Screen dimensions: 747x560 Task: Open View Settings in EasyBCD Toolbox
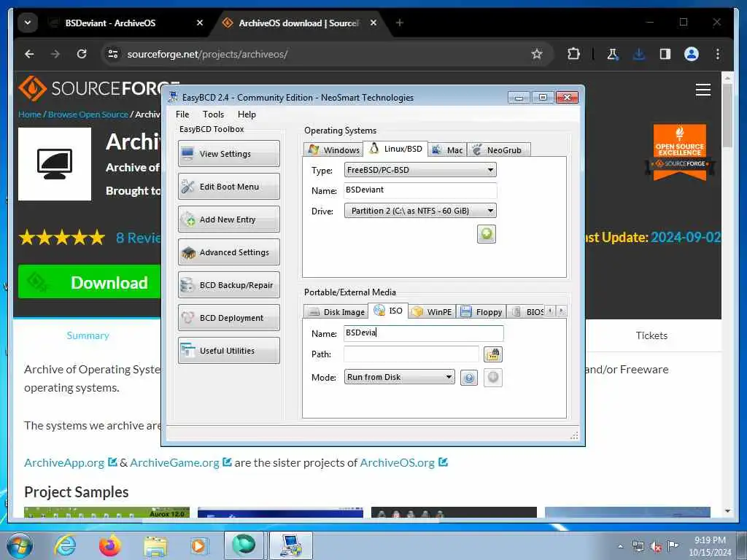(228, 154)
